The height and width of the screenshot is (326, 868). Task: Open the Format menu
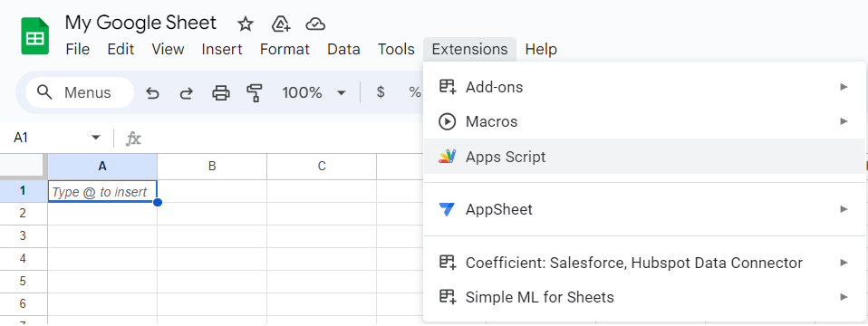point(285,49)
